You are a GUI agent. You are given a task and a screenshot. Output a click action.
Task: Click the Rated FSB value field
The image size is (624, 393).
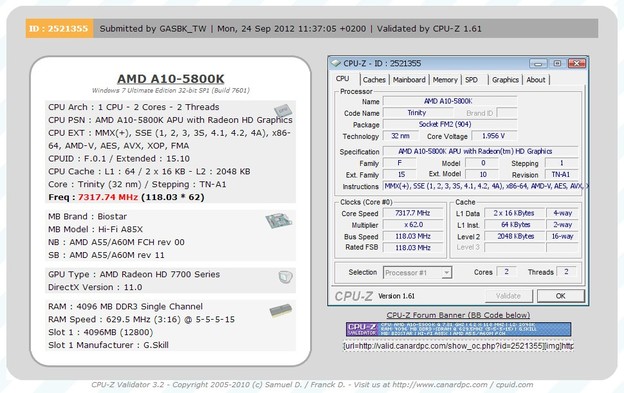point(413,247)
